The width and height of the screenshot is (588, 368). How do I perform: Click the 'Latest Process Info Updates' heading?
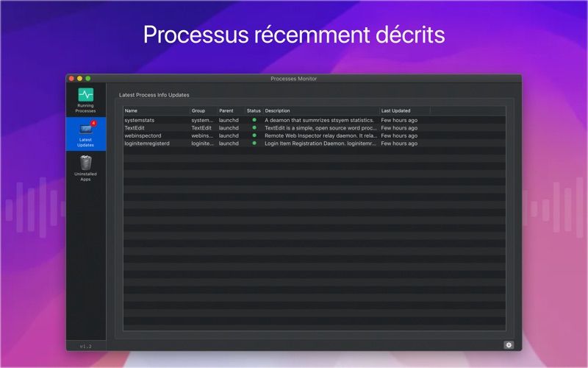tap(154, 95)
